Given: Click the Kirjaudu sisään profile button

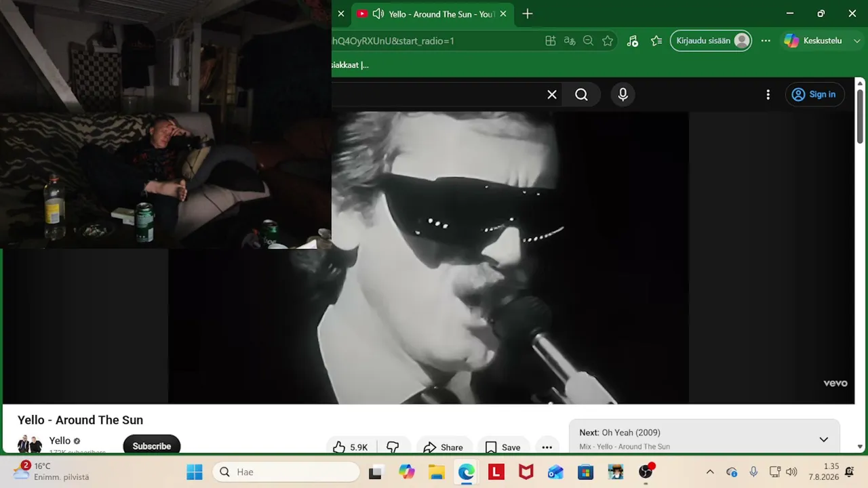Looking at the screenshot, I should coord(711,41).
